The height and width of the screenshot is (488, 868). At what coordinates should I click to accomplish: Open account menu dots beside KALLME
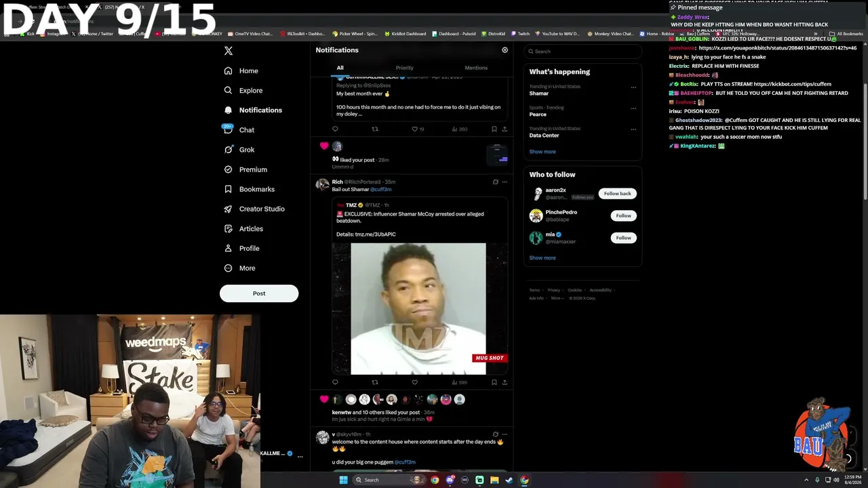tap(300, 457)
